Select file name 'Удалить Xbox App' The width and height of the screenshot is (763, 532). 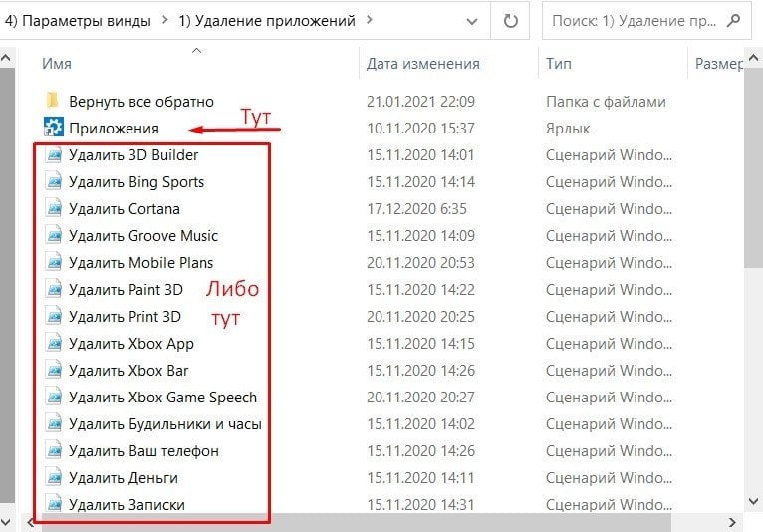(x=130, y=344)
